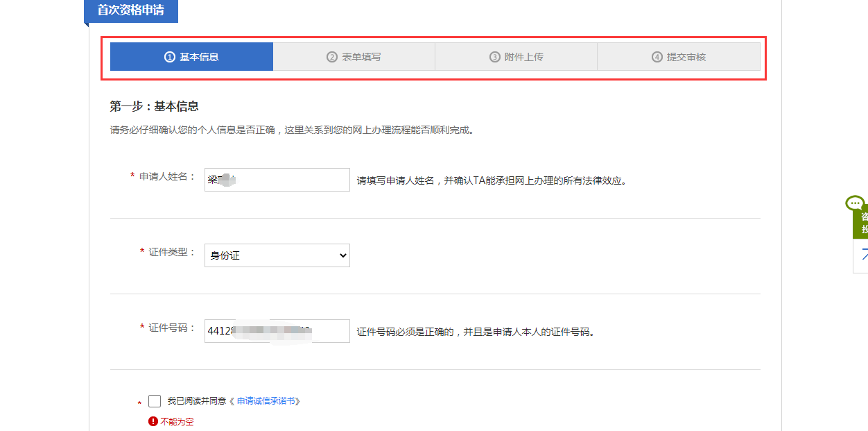This screenshot has width=868, height=431.
Task: Click the circled number 1 step icon
Action: (169, 57)
